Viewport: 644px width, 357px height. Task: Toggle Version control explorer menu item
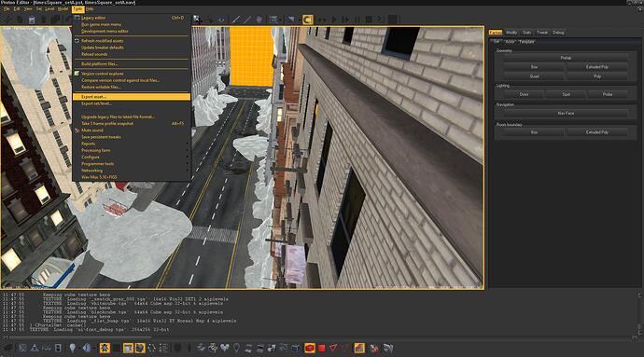pos(132,74)
